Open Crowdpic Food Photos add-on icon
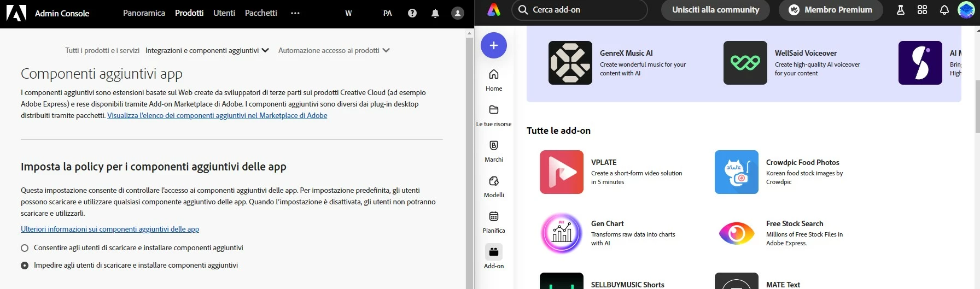The width and height of the screenshot is (980, 289). [737, 172]
